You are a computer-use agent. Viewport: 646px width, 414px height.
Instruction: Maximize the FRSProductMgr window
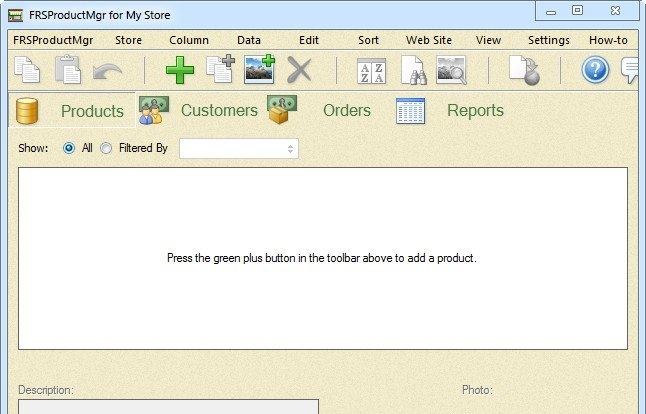point(577,11)
